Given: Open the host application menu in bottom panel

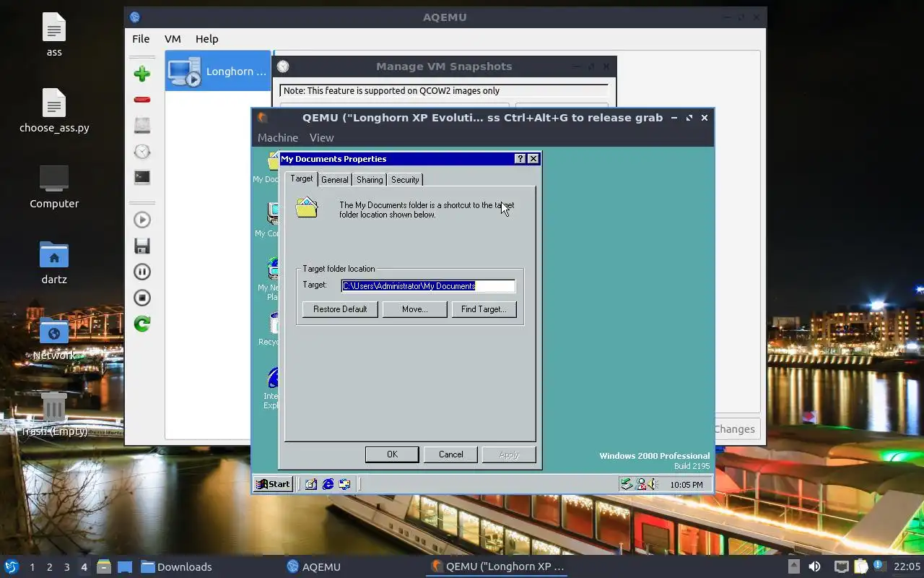Looking at the screenshot, I should [12, 566].
